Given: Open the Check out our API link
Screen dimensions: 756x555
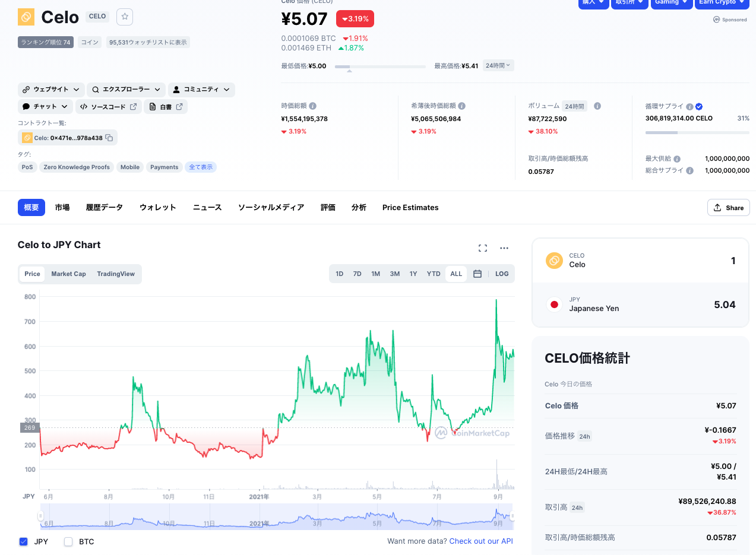Looking at the screenshot, I should (481, 541).
